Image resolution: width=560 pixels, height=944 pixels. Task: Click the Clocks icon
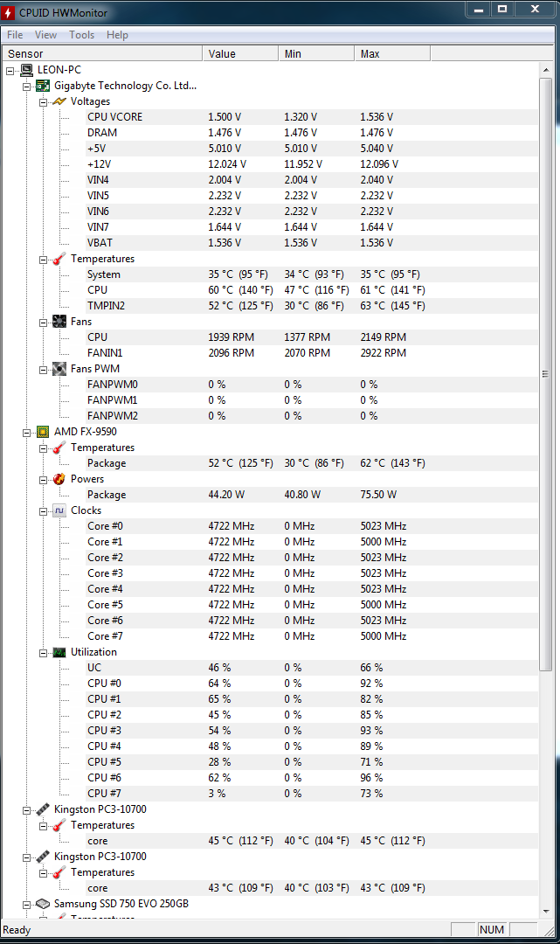59,510
